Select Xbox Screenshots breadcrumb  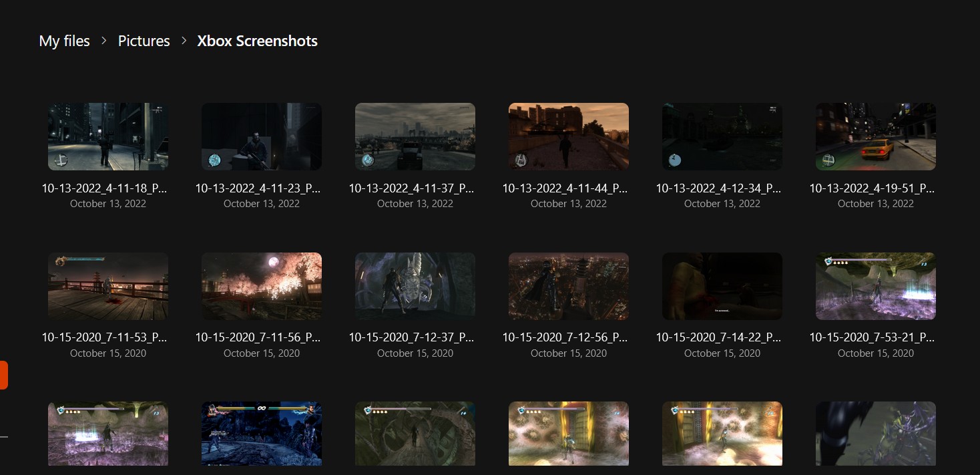[257, 41]
